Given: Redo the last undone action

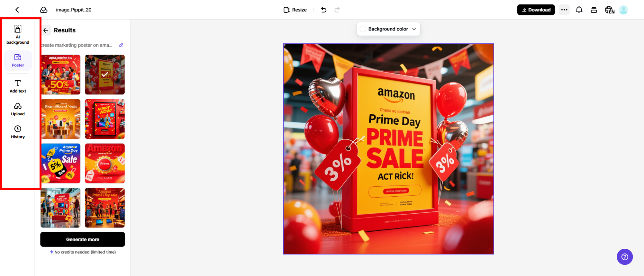Looking at the screenshot, I should pos(337,10).
